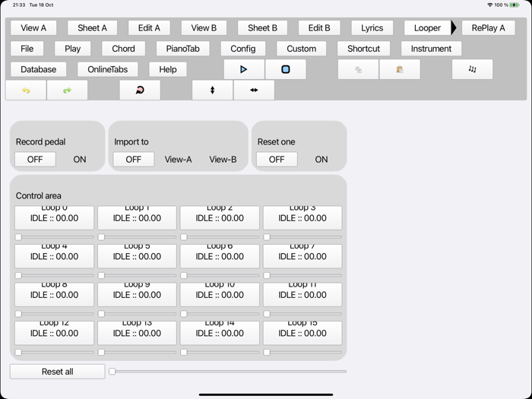The width and height of the screenshot is (532, 399).
Task: Click the music notes icon button
Action: pos(472,70)
